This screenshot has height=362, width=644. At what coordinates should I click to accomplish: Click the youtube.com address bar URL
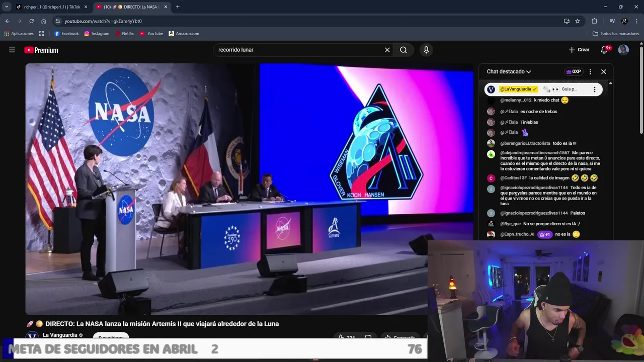click(103, 21)
